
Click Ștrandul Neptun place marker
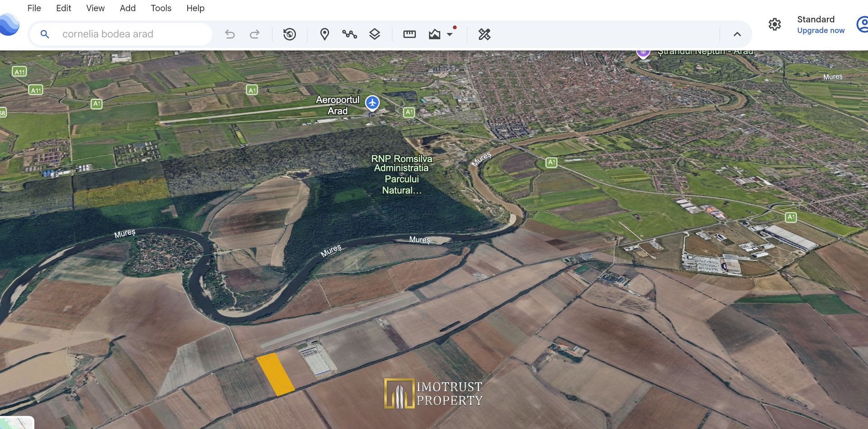643,53
